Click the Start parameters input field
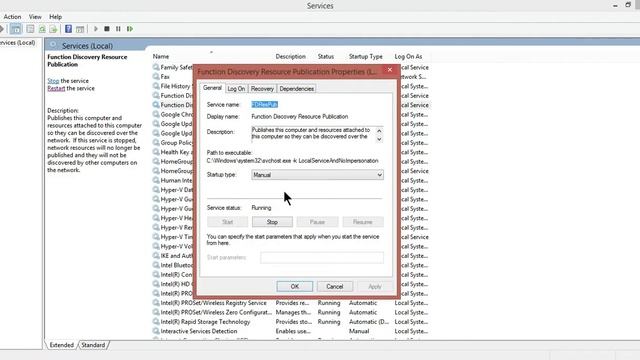This screenshot has height=360, width=640. (x=322, y=258)
